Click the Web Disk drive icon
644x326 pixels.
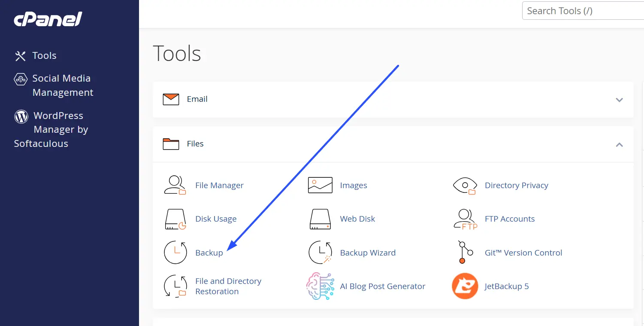320,219
